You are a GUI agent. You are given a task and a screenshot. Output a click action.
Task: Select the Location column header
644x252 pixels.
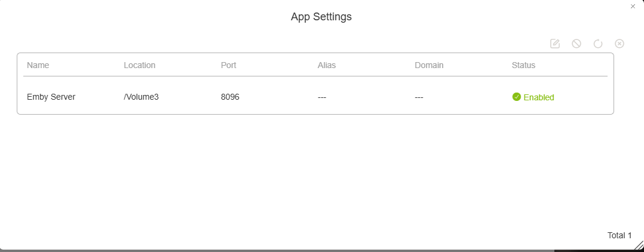[139, 65]
